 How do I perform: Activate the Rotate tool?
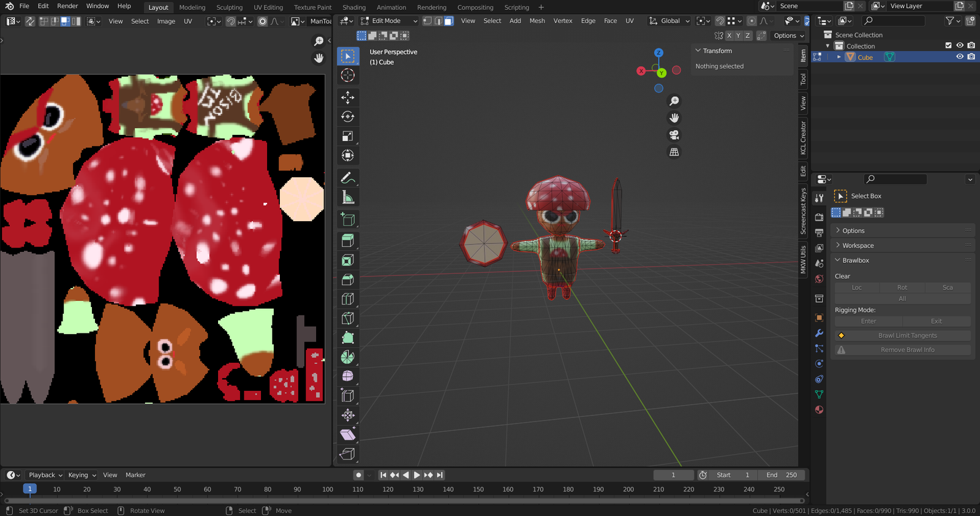tap(348, 116)
